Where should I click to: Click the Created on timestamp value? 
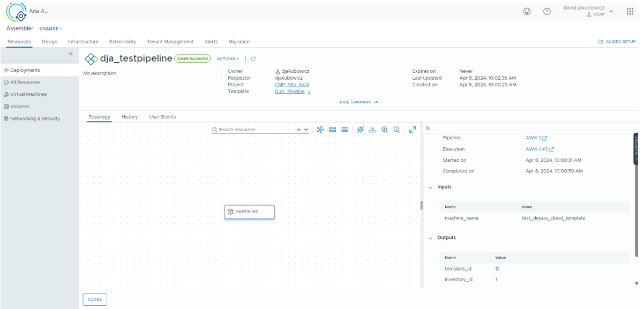(488, 85)
